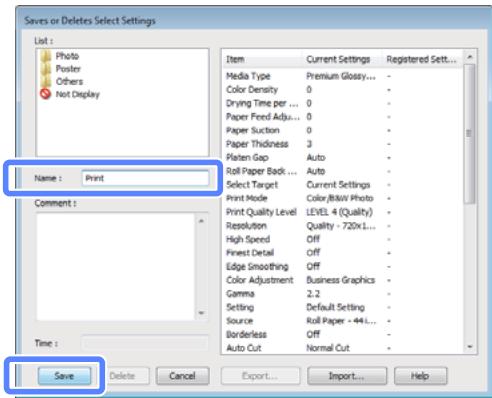This screenshot has width=492, height=398.
Task: Click the settings list vertical scrollbar thumb
Action: [469, 134]
